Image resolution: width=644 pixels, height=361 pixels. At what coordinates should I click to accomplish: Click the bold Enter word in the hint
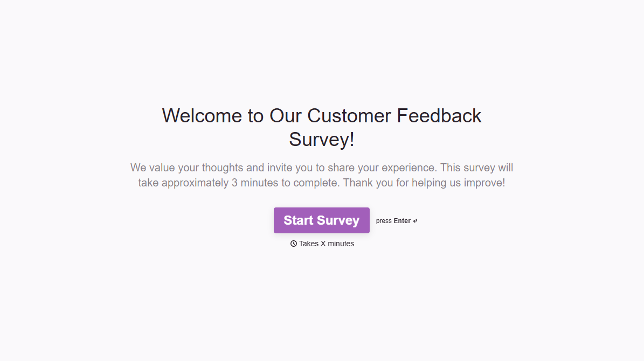(401, 220)
